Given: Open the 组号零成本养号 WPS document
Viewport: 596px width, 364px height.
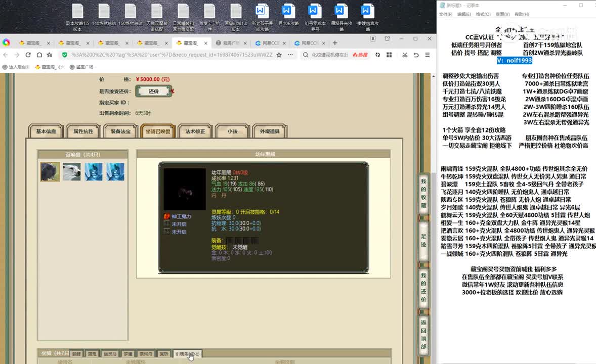Looking at the screenshot, I should point(315,18).
